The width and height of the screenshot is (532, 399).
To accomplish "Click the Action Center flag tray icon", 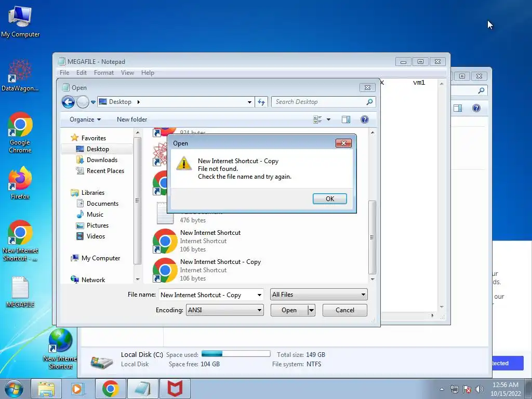I will tap(467, 389).
